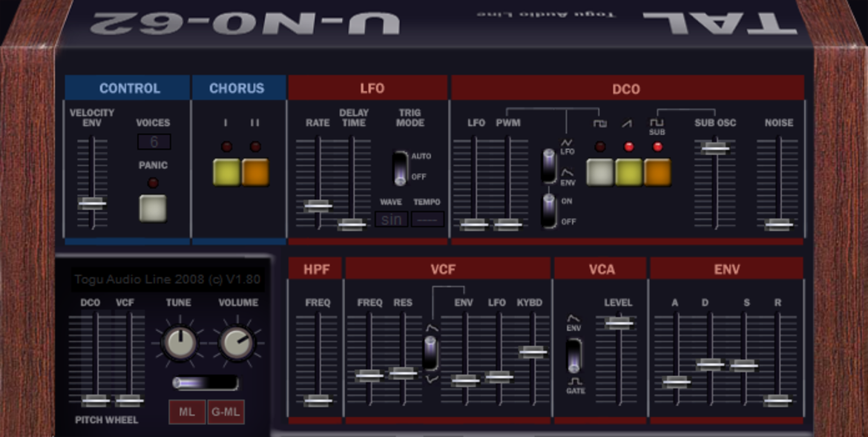Open the LFO Wave 'sin' selector

coord(392,219)
